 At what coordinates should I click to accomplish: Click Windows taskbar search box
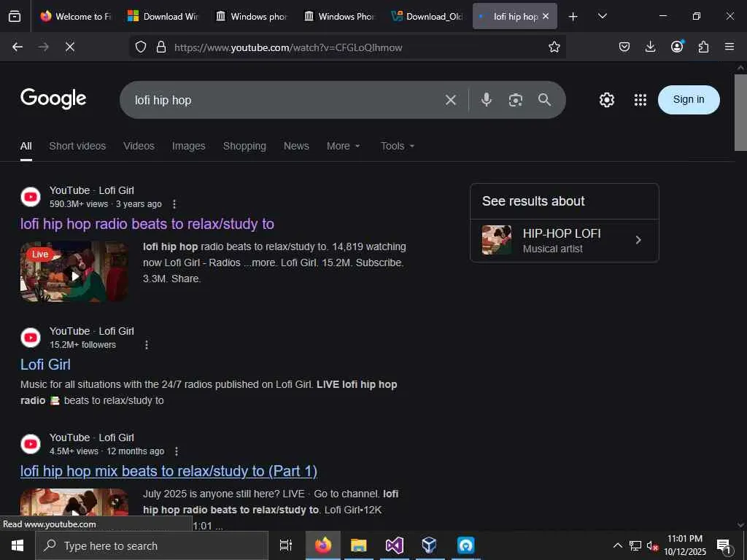(152, 545)
